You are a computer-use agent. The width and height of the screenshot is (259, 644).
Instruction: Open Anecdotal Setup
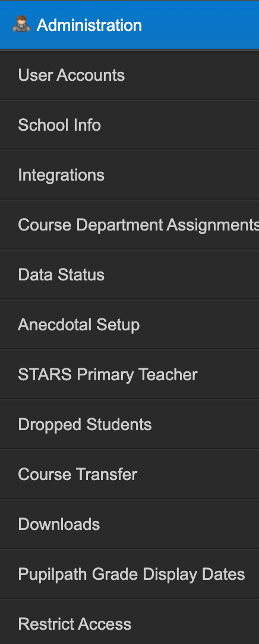click(129, 324)
